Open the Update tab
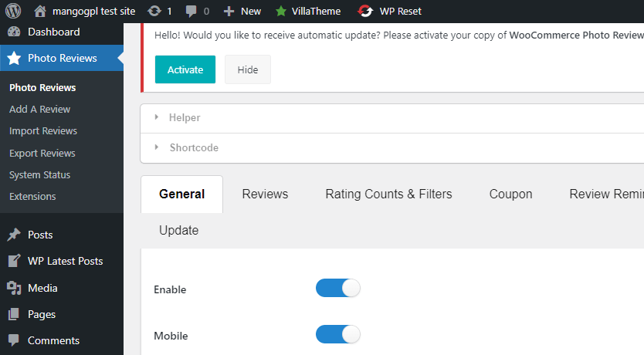This screenshot has height=355, width=644. coord(178,230)
